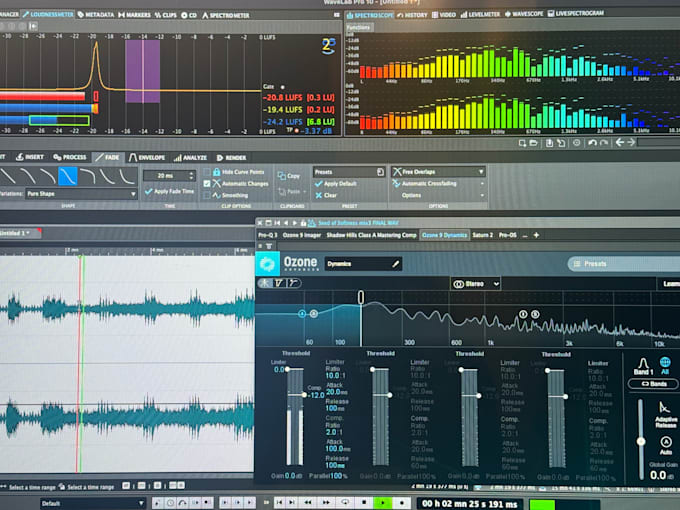Click the first band Limiter threshold slider handle
680x510 pixels.
click(x=288, y=369)
